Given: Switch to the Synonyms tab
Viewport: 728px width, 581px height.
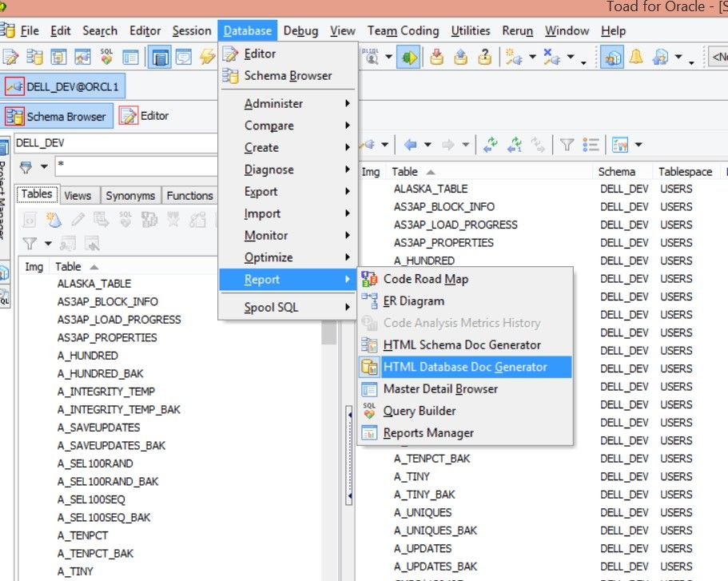Looking at the screenshot, I should pos(130,196).
